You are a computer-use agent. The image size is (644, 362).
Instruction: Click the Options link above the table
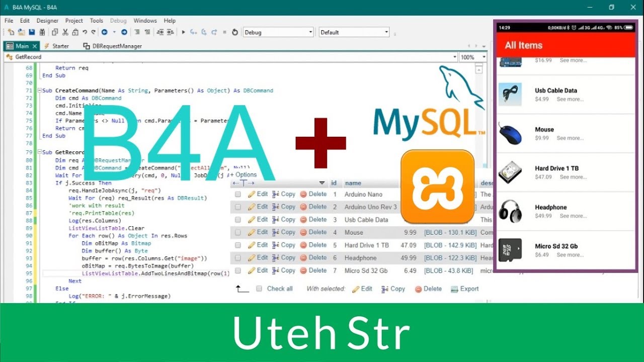pyautogui.click(x=246, y=175)
